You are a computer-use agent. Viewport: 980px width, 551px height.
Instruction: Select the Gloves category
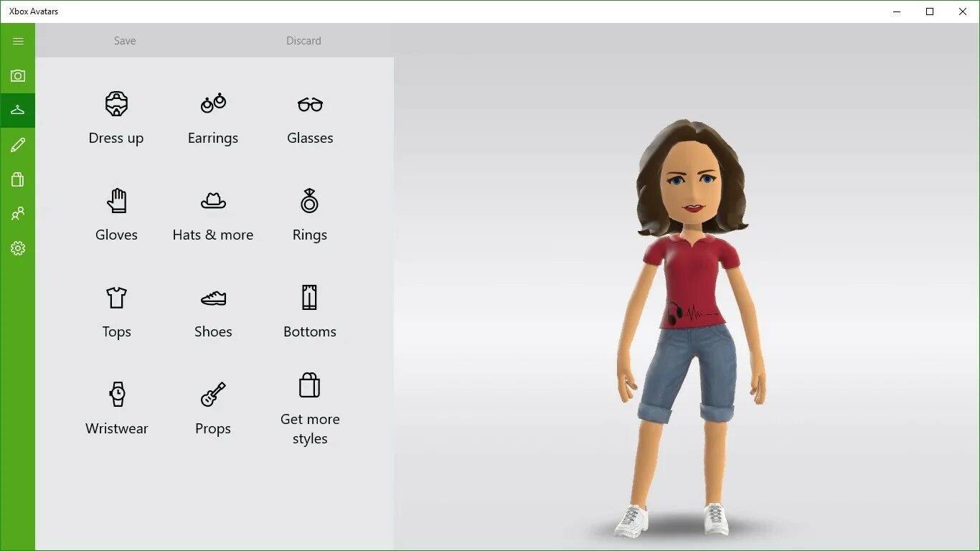tap(116, 215)
